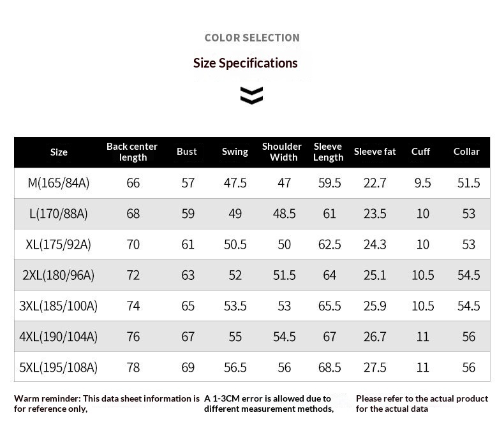Click the 5XL(195/108A) size label

coord(59,367)
